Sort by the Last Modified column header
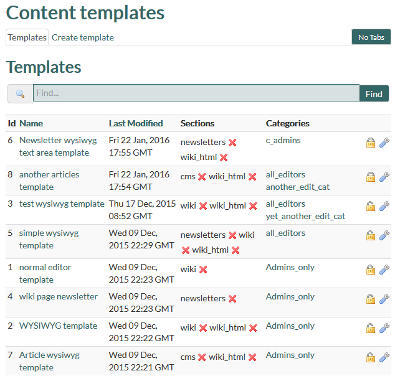 [x=136, y=123]
